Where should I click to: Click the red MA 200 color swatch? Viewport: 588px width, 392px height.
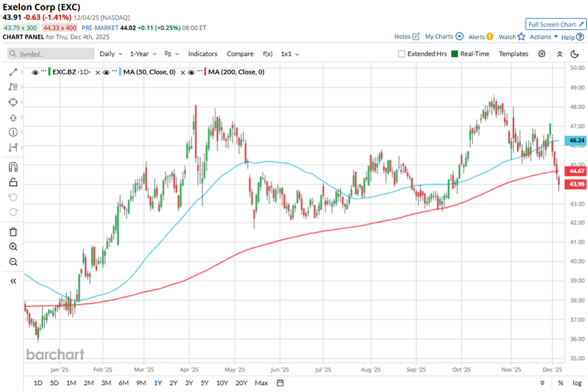tap(205, 73)
